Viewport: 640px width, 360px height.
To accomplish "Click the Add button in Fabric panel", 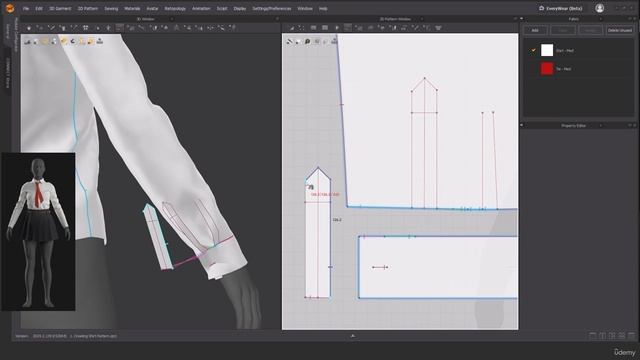I will click(535, 30).
